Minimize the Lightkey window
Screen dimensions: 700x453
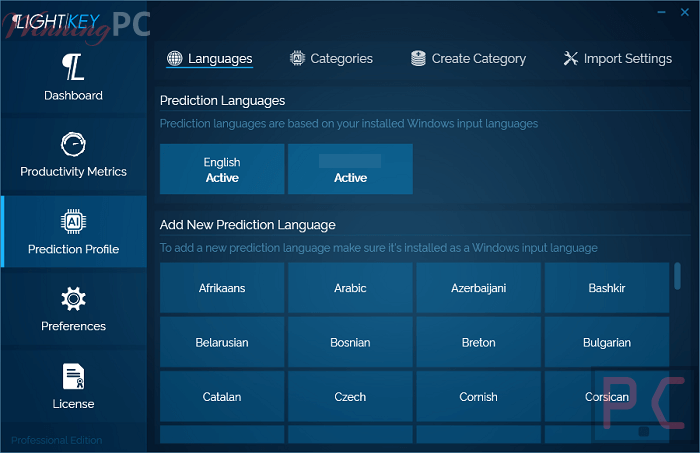coord(662,12)
